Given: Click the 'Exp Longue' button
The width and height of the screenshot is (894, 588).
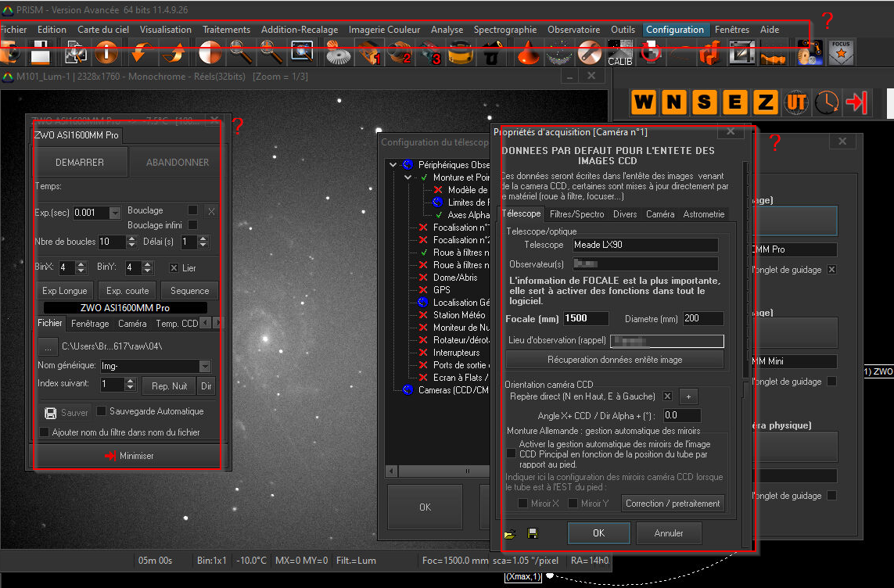Looking at the screenshot, I should pos(64,291).
